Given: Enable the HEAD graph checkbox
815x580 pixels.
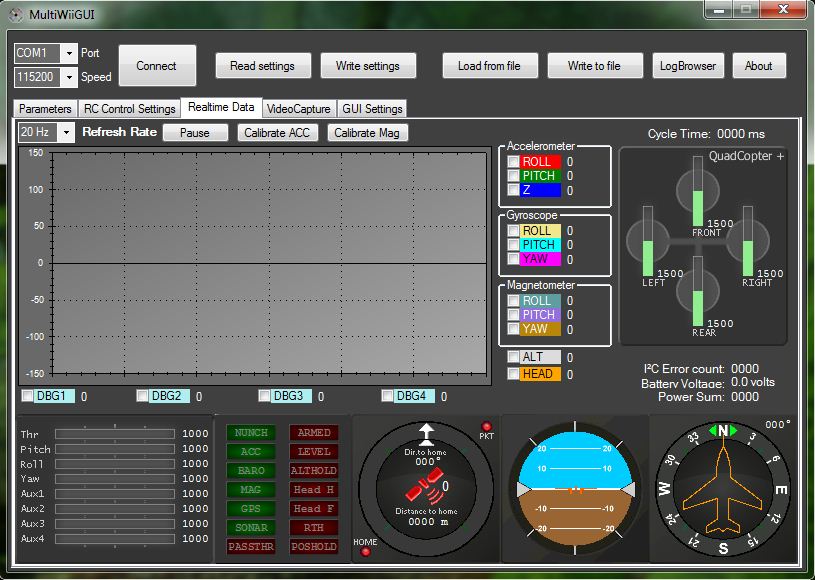Looking at the screenshot, I should tap(513, 374).
